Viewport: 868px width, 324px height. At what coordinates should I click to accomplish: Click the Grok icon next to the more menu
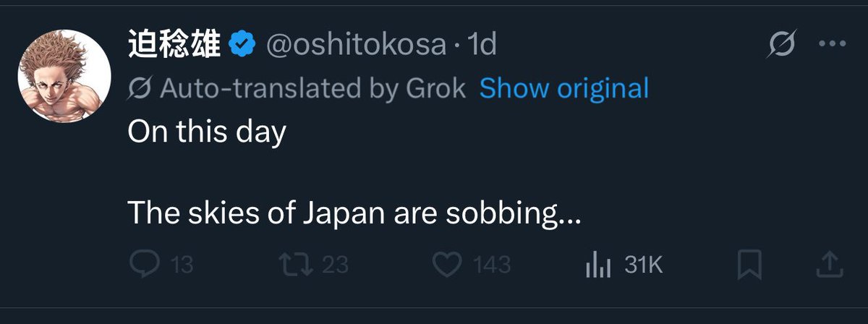pos(781,46)
